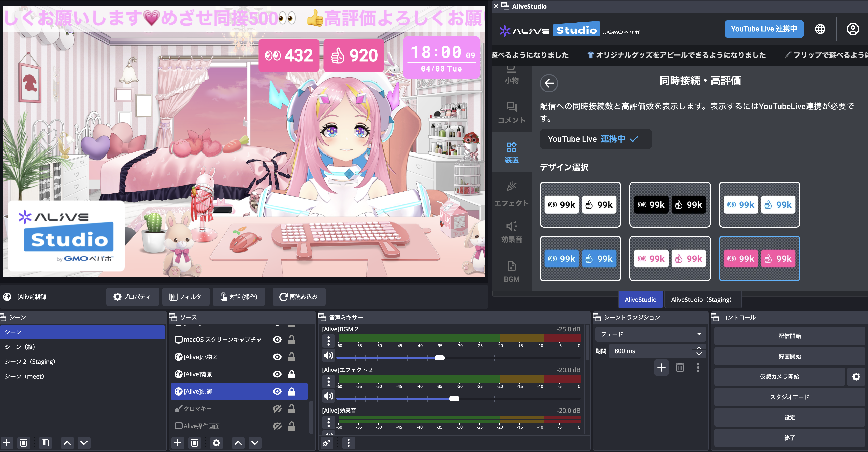Remove selected source with trash icon
The image size is (868, 452).
pos(194,443)
